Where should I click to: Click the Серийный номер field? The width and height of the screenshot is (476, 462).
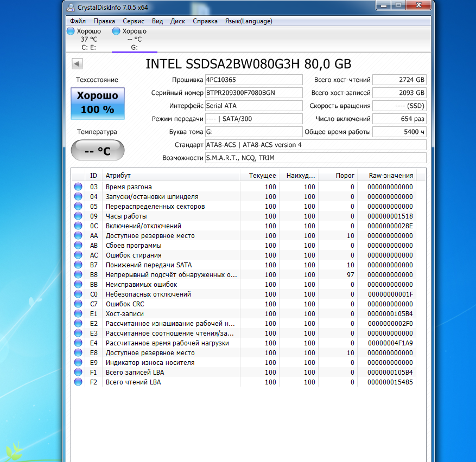(x=253, y=93)
